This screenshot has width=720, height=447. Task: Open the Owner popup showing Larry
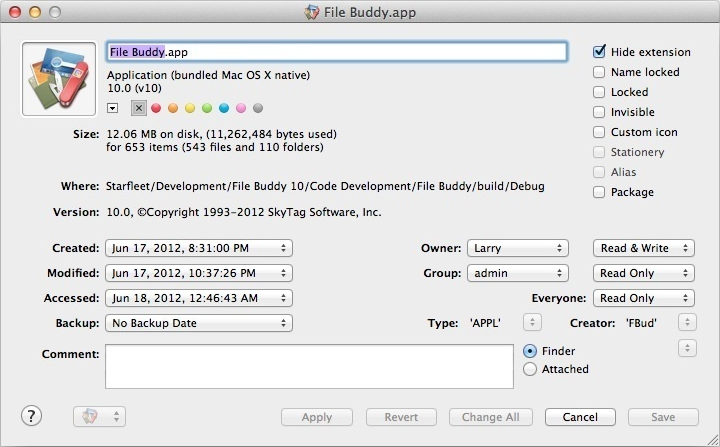tap(518, 248)
